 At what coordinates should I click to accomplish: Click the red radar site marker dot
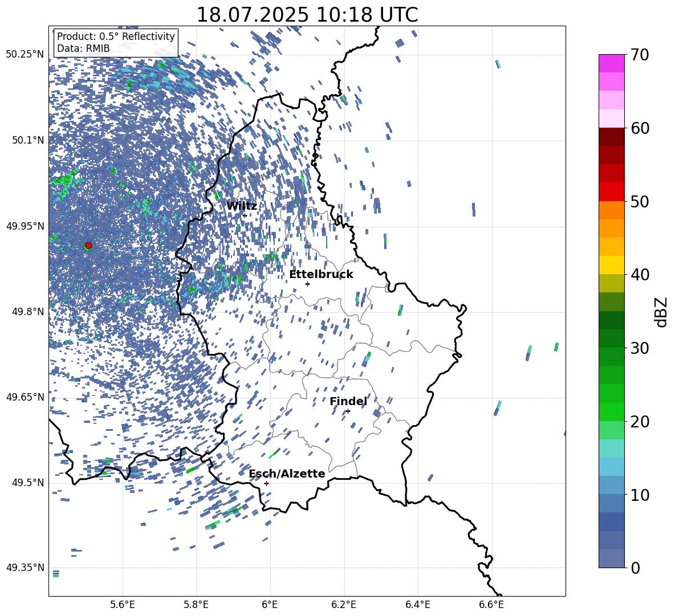coord(88,246)
